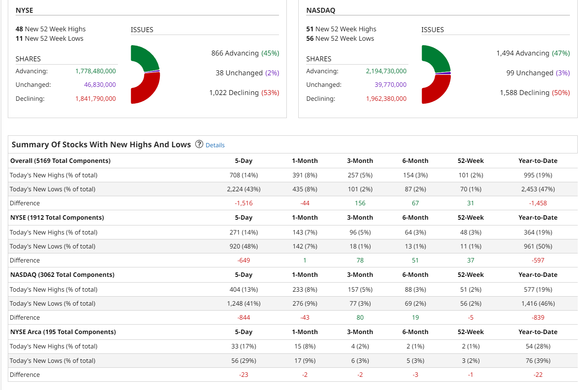
Task: Click '38 Unchanged (2%)' NYSE issues text
Action: click(x=247, y=73)
